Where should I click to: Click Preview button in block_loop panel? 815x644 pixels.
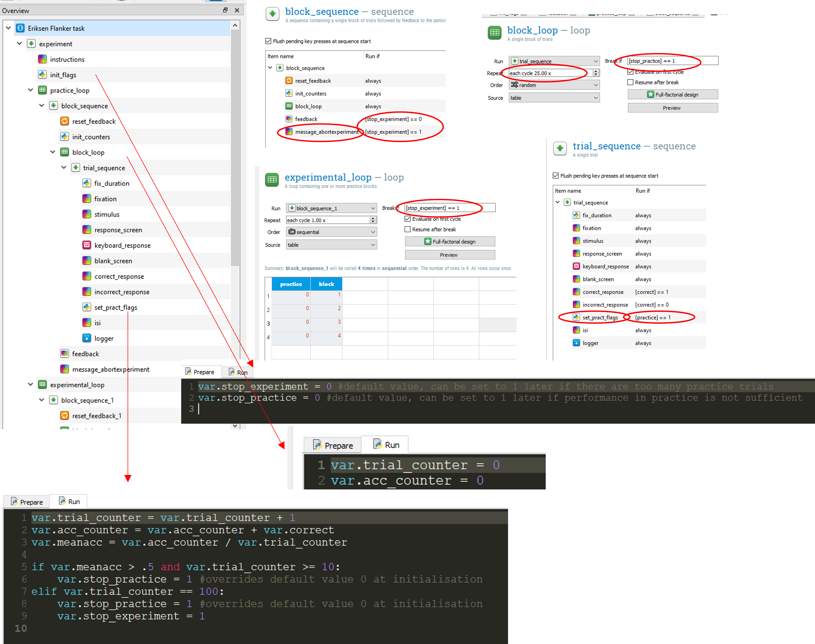[672, 108]
